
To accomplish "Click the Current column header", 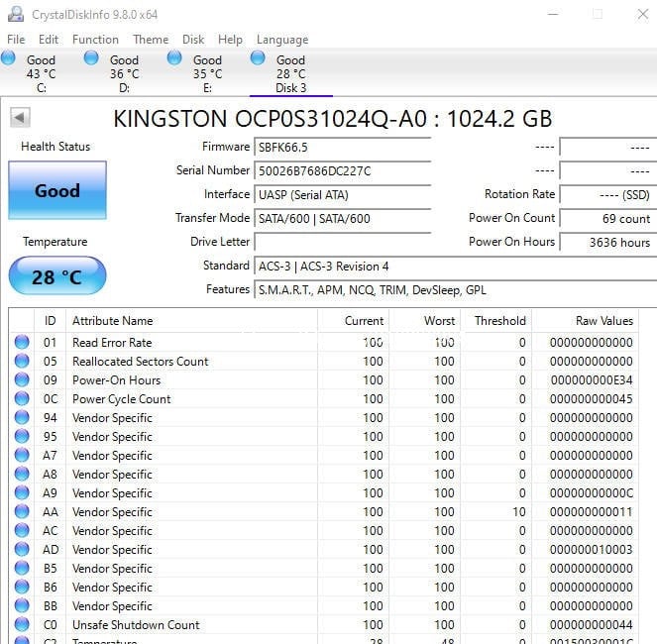I will (x=353, y=321).
